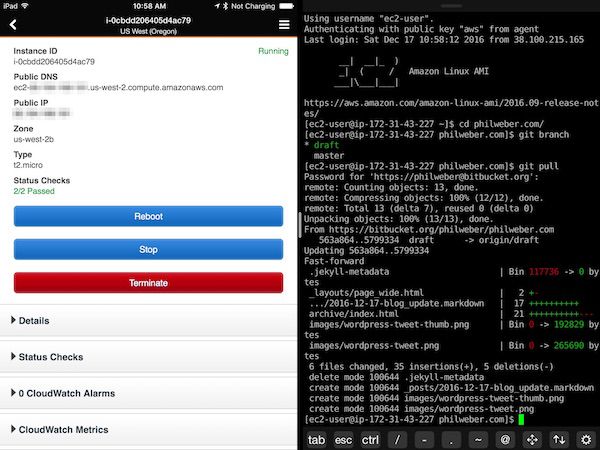Select the zone value us-west-2b
600x450 pixels.
point(34,139)
